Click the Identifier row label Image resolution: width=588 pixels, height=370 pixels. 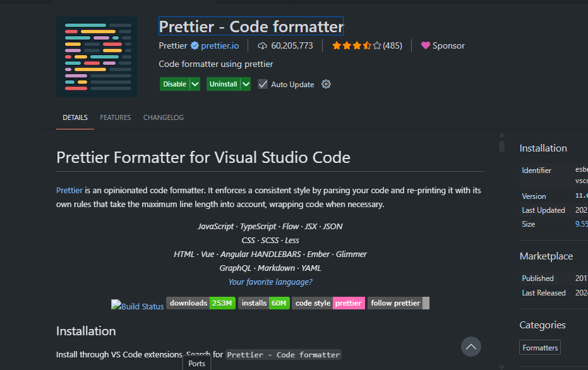(536, 170)
